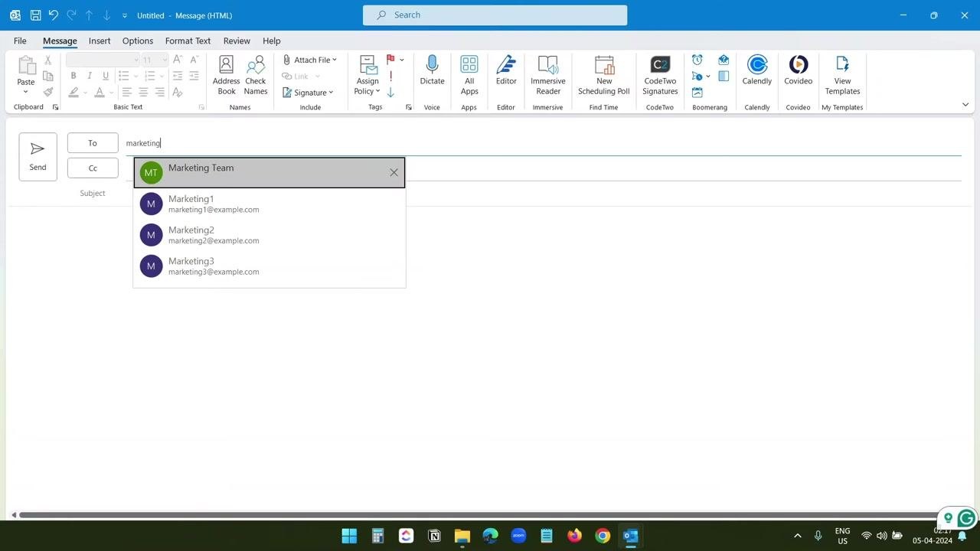Click the Search box in title bar

(x=495, y=15)
